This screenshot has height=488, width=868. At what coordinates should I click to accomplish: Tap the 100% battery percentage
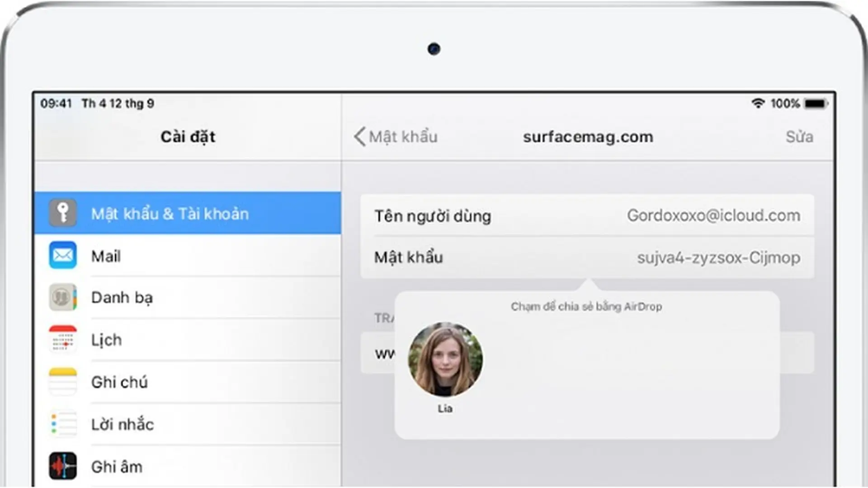click(x=785, y=103)
